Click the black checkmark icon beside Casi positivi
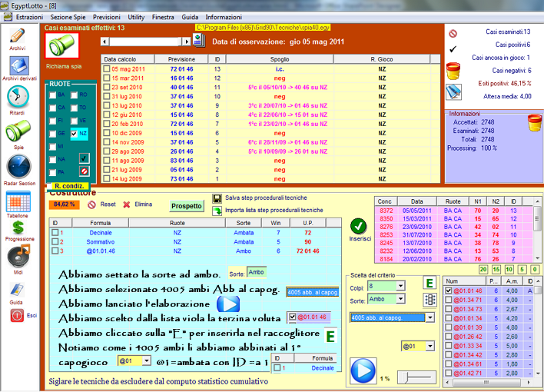This screenshot has height=392, width=544. [453, 49]
